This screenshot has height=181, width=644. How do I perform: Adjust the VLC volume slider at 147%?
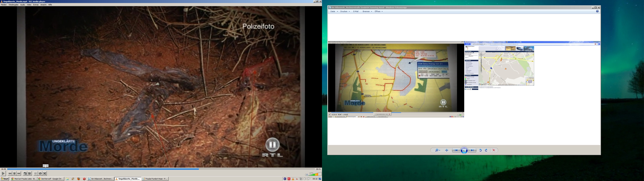pyautogui.click(x=315, y=174)
